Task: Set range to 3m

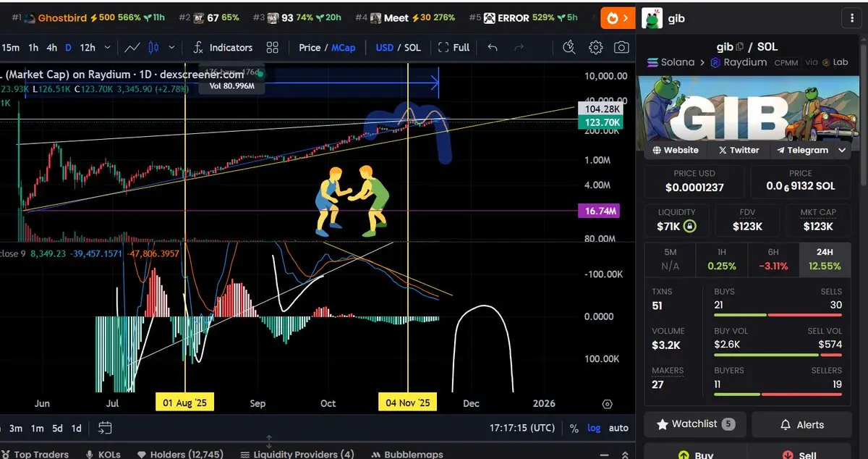Action: pos(16,428)
